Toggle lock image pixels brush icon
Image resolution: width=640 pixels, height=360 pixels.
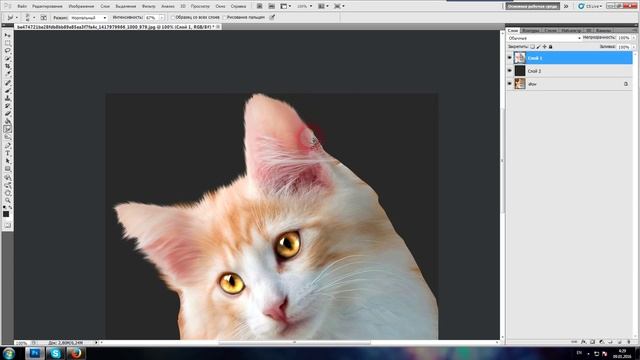coord(538,47)
